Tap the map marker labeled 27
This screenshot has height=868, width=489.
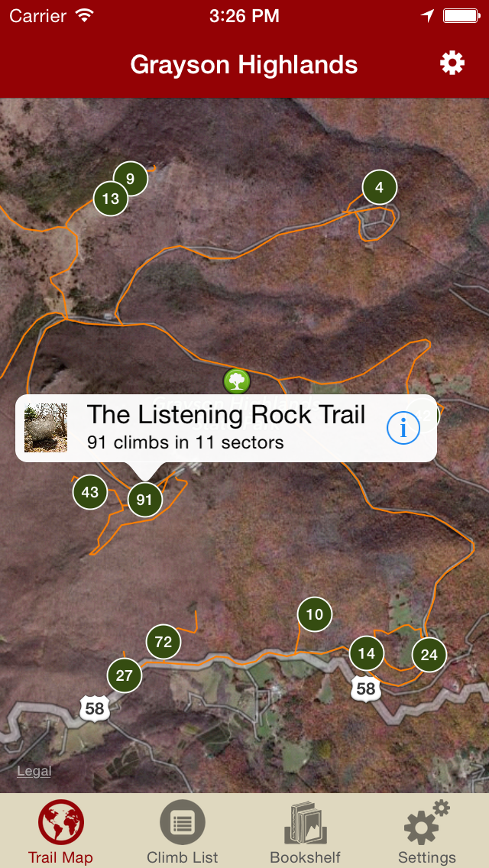[x=125, y=675]
